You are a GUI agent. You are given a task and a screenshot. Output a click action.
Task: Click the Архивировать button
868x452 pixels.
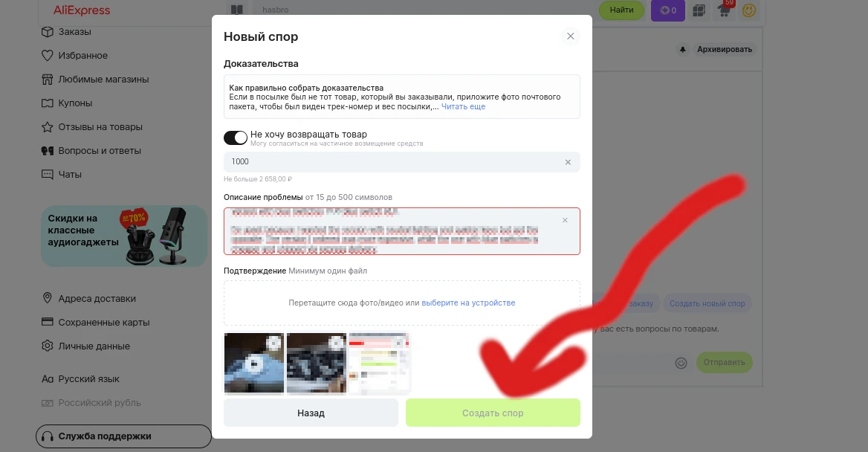tap(724, 49)
